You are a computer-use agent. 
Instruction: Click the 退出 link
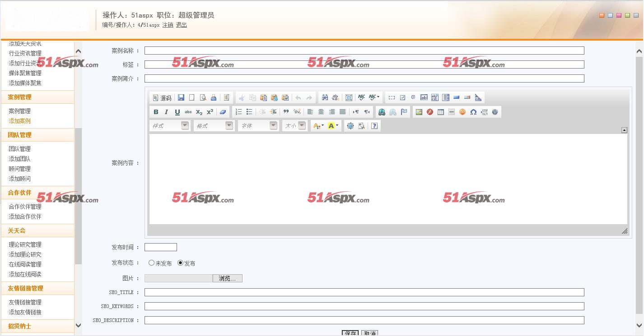click(x=181, y=25)
